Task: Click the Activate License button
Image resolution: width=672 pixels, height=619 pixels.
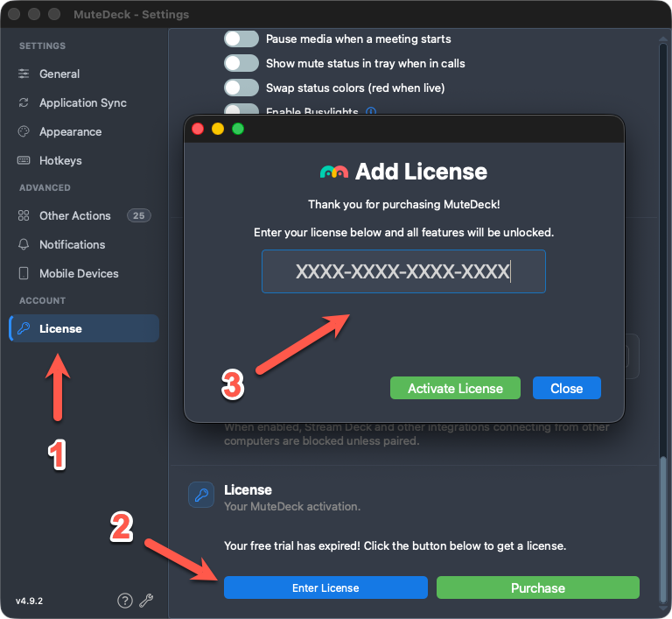Action: [455, 388]
